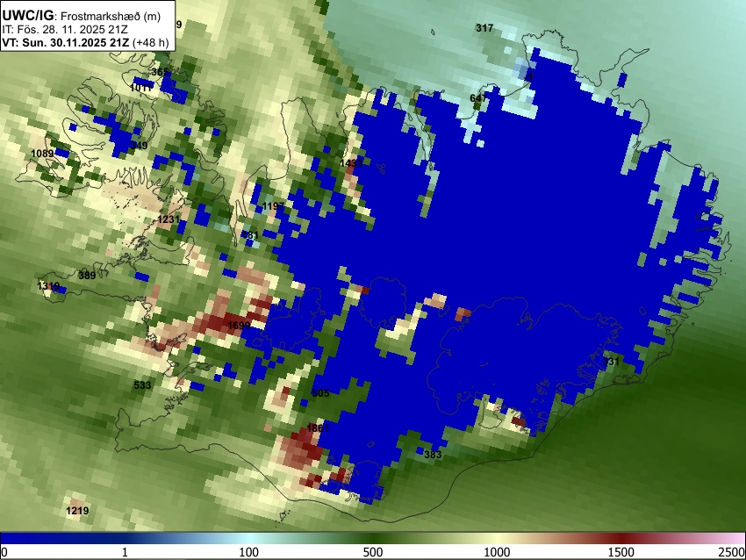Click the legend label 0

coord(4,552)
